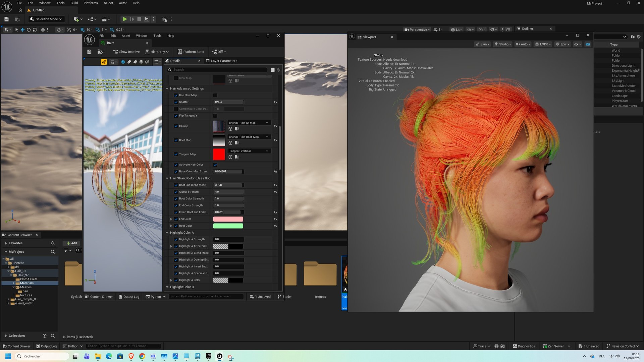644x362 pixels.
Task: Open the Tangent_Vertical texture dropdown
Action: [249, 151]
